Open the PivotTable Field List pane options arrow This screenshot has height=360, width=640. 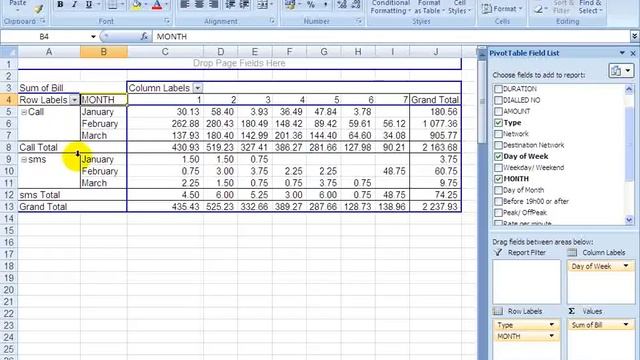click(x=622, y=53)
